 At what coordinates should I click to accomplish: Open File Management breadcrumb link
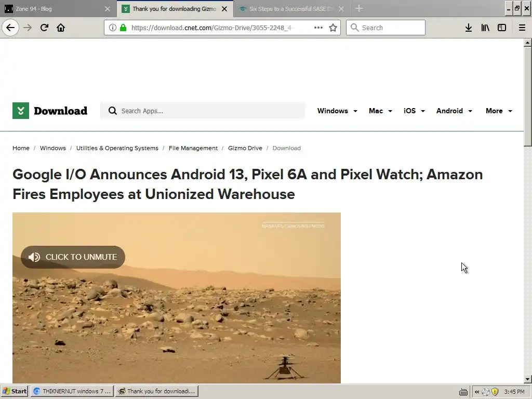click(193, 148)
